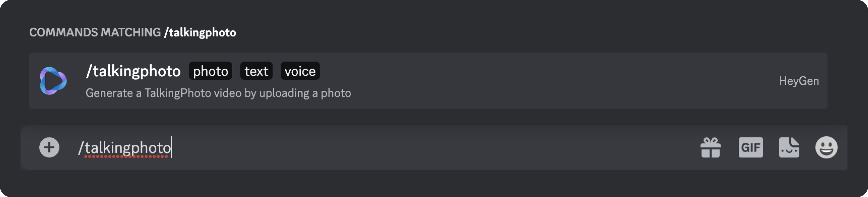868x197 pixels.
Task: Click the HeyGen app logo icon
Action: [x=53, y=81]
